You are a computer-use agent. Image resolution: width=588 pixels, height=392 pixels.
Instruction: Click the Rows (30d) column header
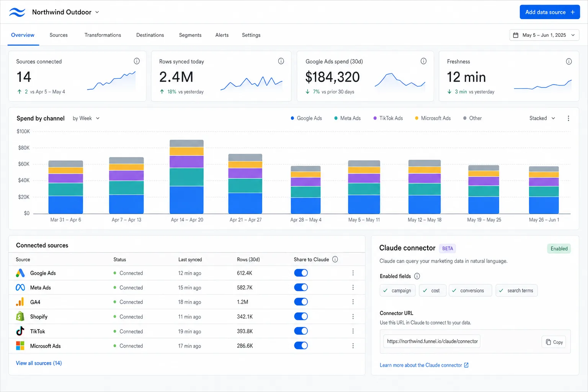(x=248, y=260)
